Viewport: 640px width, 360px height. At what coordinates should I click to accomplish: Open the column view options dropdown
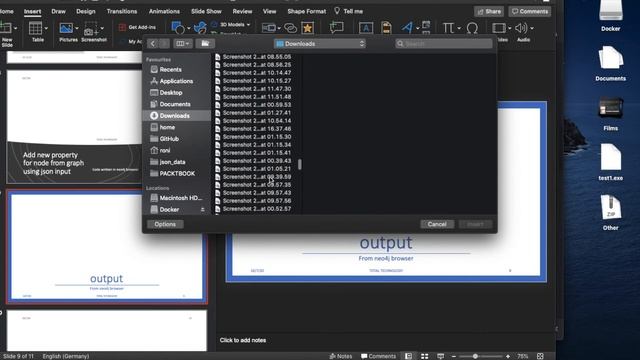click(182, 44)
